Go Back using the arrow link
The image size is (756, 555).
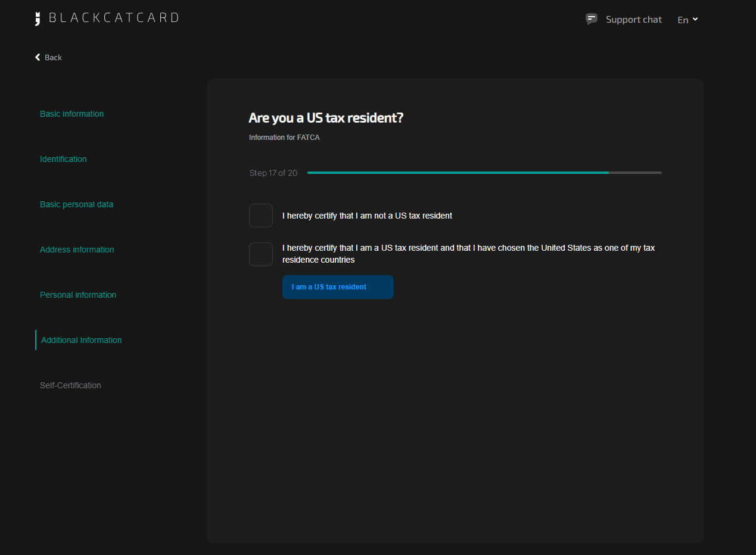point(48,57)
